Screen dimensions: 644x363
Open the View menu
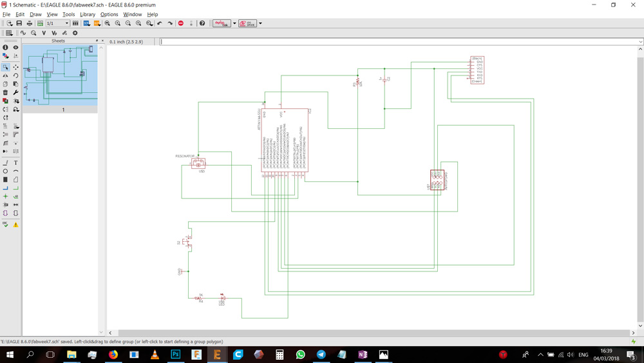point(52,14)
